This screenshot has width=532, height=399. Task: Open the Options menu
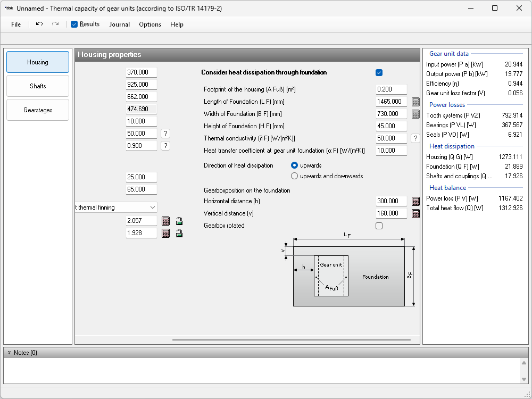tap(150, 24)
